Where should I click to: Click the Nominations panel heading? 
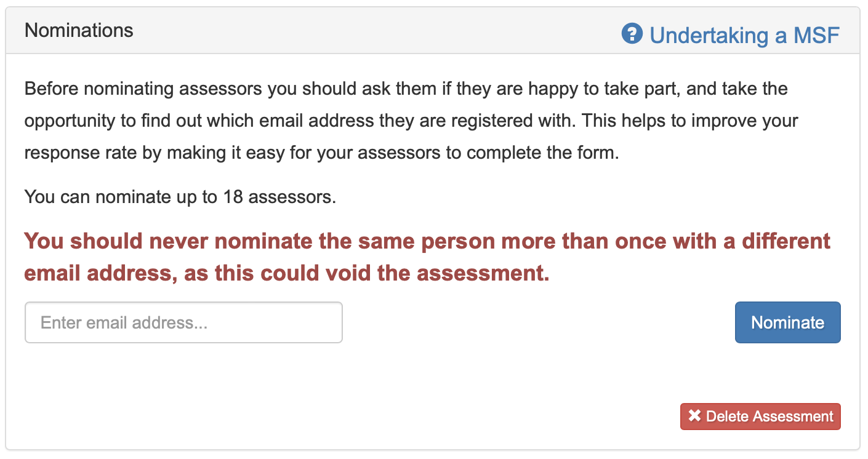[x=79, y=30]
